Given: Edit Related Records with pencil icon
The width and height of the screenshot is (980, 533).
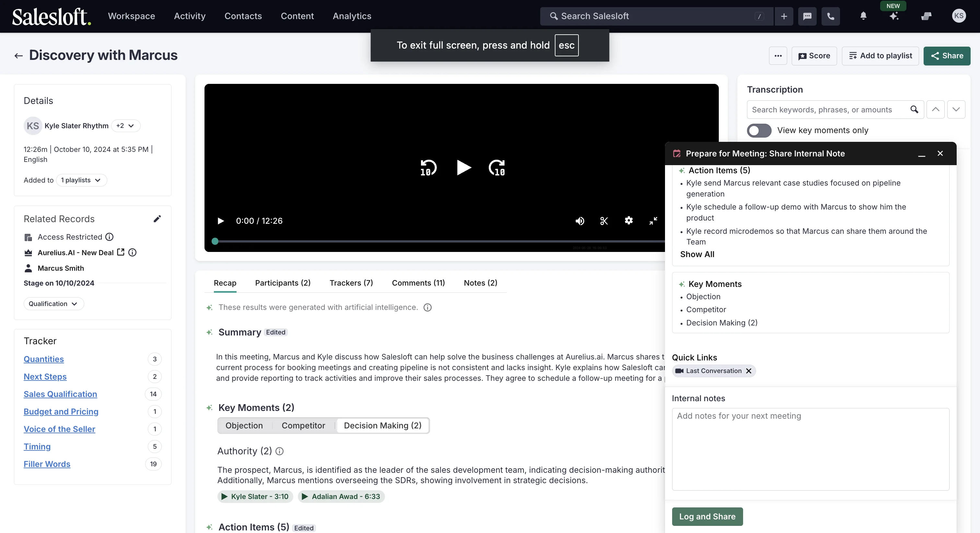Looking at the screenshot, I should click(157, 219).
